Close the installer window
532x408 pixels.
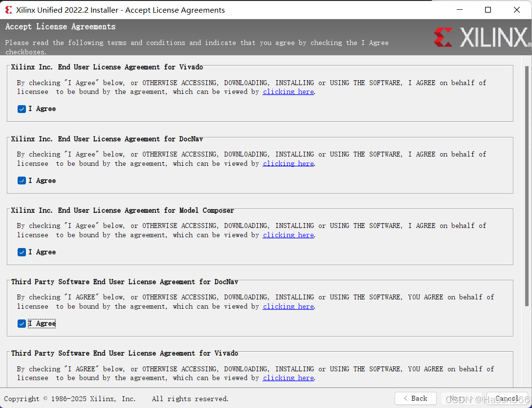[x=517, y=10]
